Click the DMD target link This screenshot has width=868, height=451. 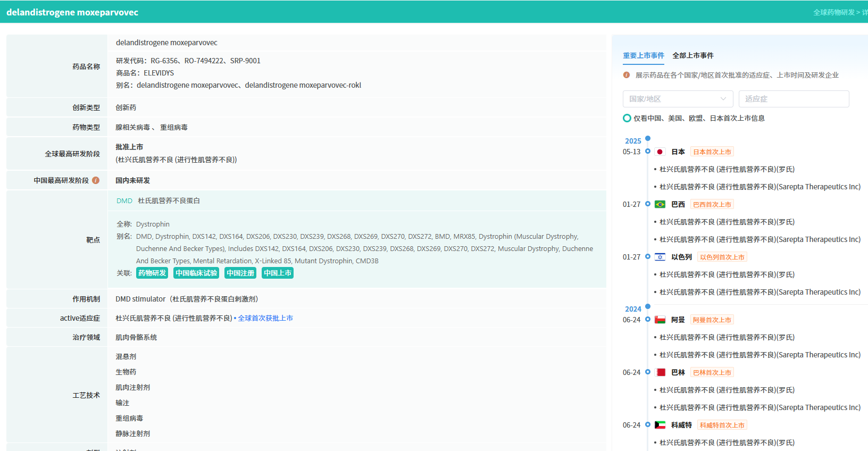pyautogui.click(x=124, y=201)
